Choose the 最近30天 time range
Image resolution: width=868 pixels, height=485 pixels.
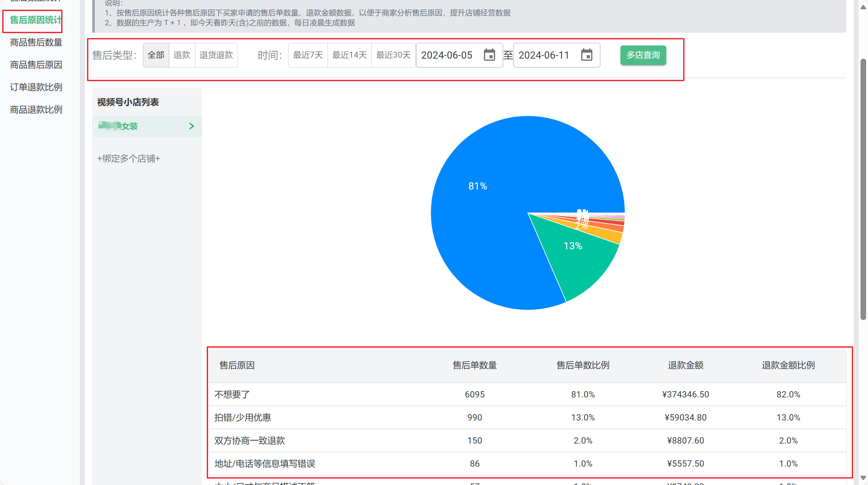tap(393, 55)
